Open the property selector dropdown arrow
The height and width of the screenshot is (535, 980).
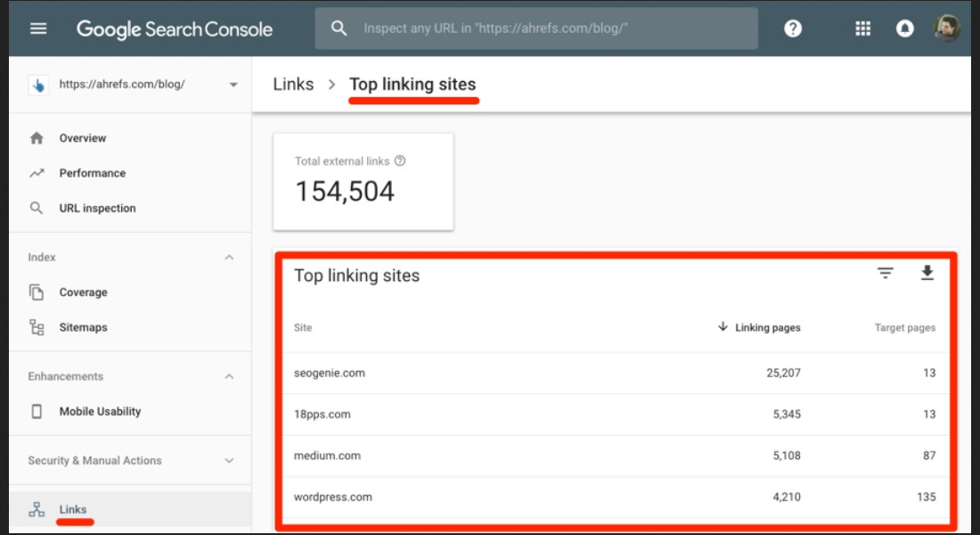[x=233, y=85]
